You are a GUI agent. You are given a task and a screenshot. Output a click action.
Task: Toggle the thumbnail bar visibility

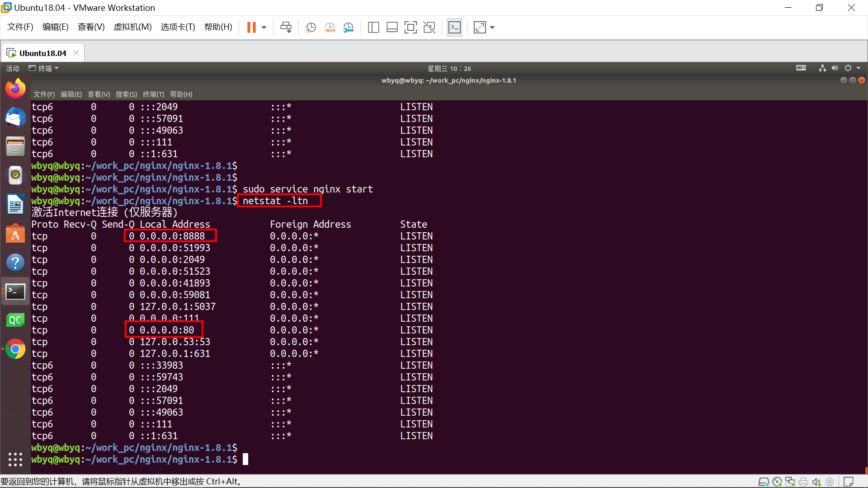[392, 27]
